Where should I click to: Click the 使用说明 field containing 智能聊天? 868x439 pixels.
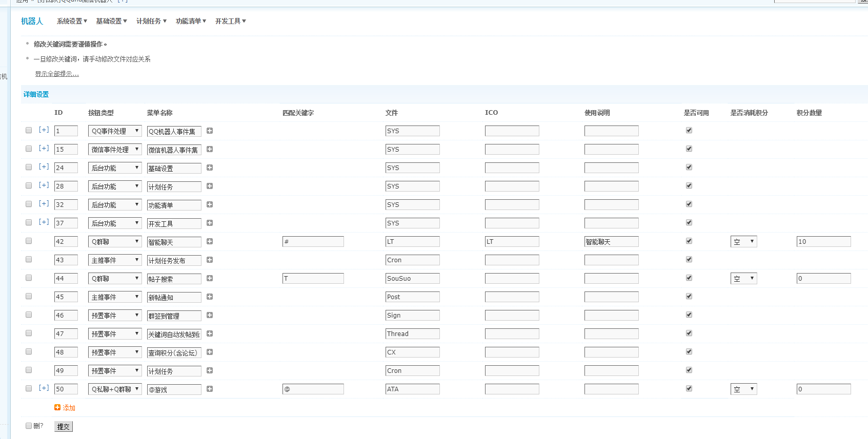pos(612,242)
